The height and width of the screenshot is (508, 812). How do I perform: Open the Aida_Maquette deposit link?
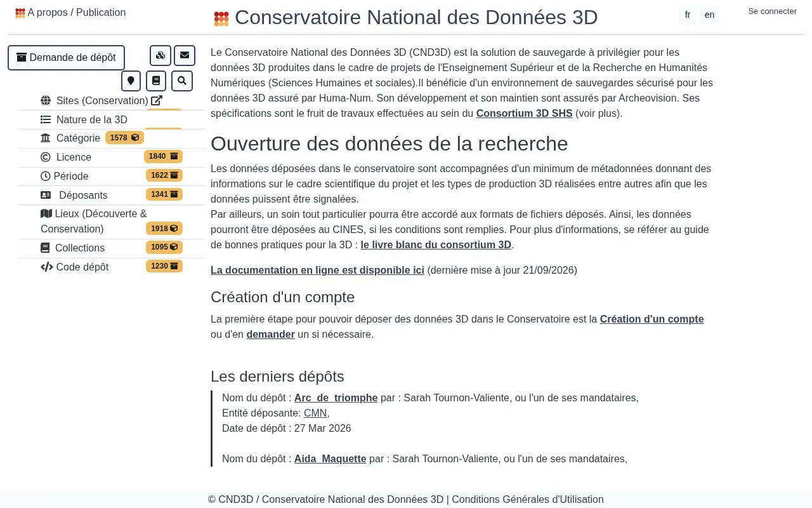[x=330, y=458]
